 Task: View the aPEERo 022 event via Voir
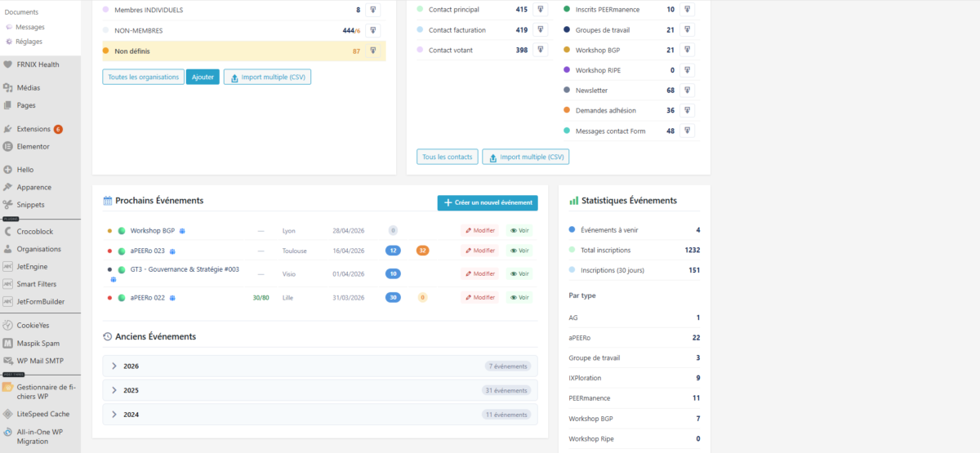pos(519,298)
